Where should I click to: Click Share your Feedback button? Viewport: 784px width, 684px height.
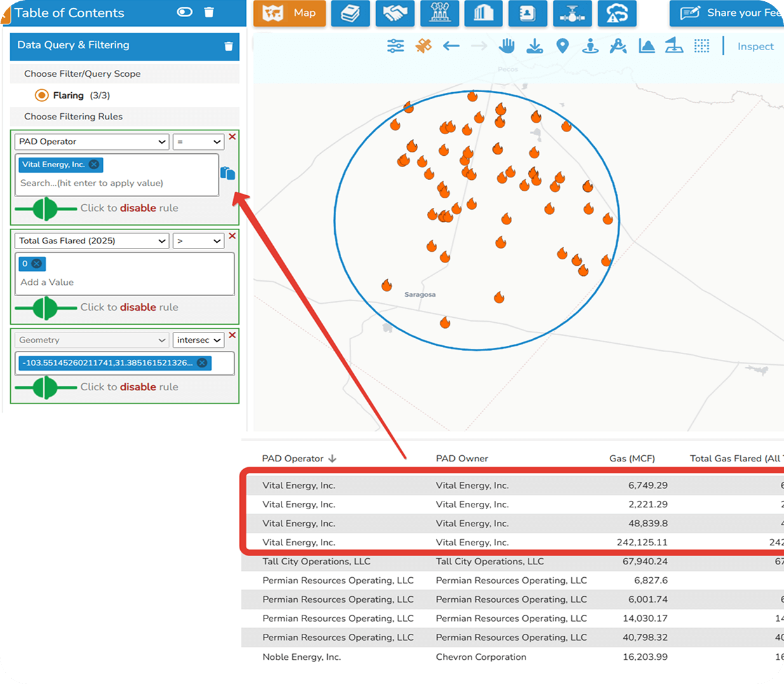tap(727, 13)
